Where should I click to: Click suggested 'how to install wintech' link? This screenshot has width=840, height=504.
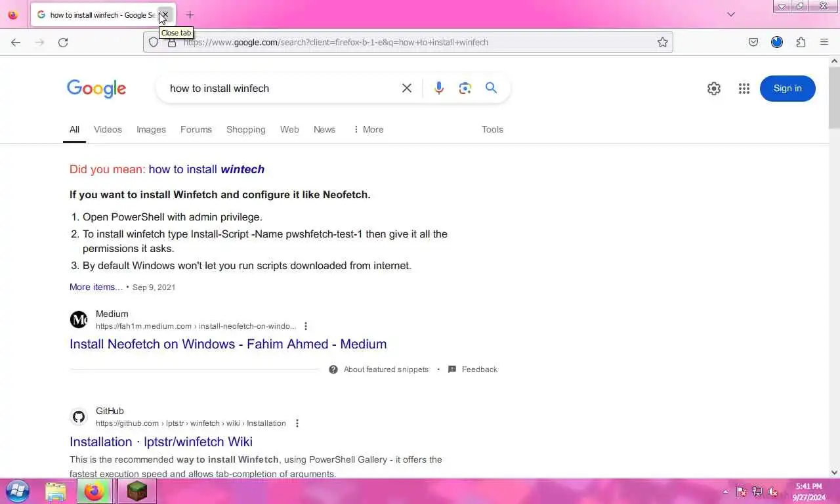click(x=207, y=169)
